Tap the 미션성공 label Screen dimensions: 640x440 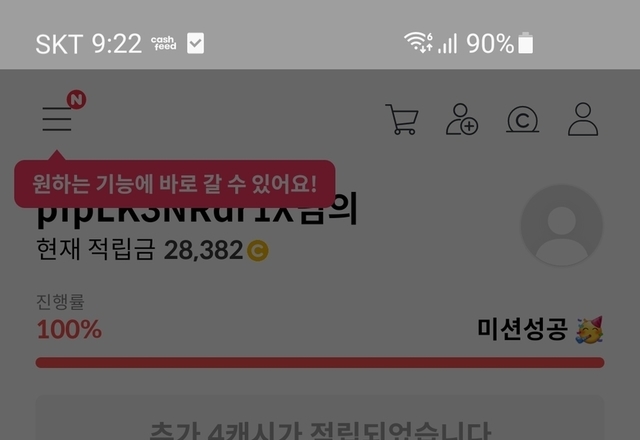(x=522, y=329)
